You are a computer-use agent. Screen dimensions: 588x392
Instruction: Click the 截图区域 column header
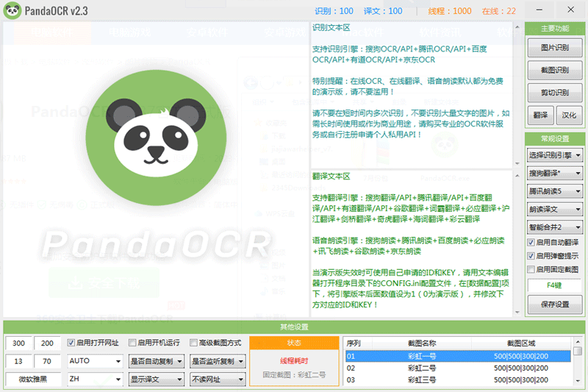[521, 343]
